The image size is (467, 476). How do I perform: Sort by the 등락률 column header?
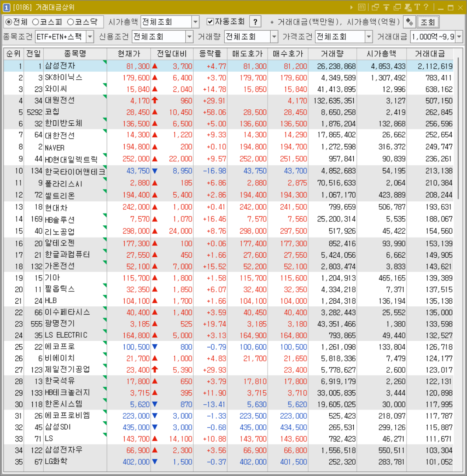(210, 54)
